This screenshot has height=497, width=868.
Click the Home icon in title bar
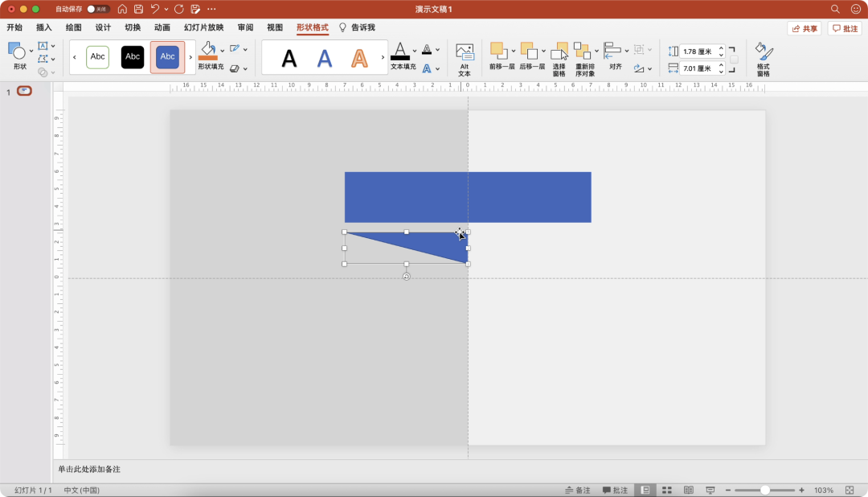point(122,9)
